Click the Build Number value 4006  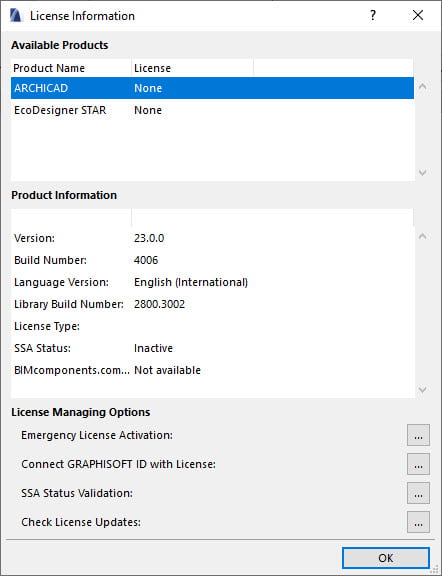[x=146, y=260]
